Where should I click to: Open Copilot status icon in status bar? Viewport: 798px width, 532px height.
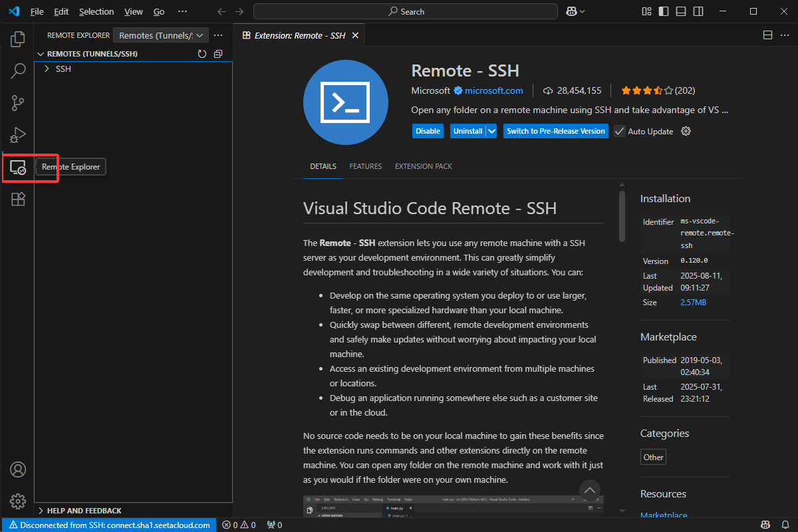point(765,525)
